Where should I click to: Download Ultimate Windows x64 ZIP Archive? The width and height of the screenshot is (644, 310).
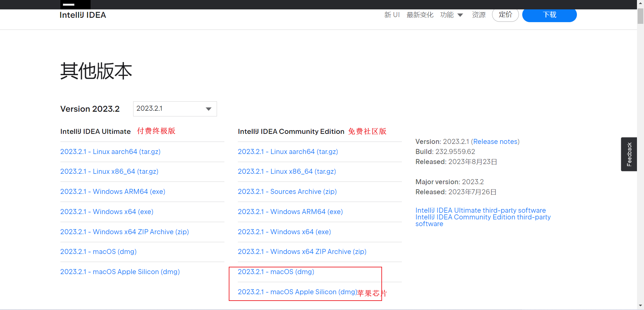tap(124, 232)
